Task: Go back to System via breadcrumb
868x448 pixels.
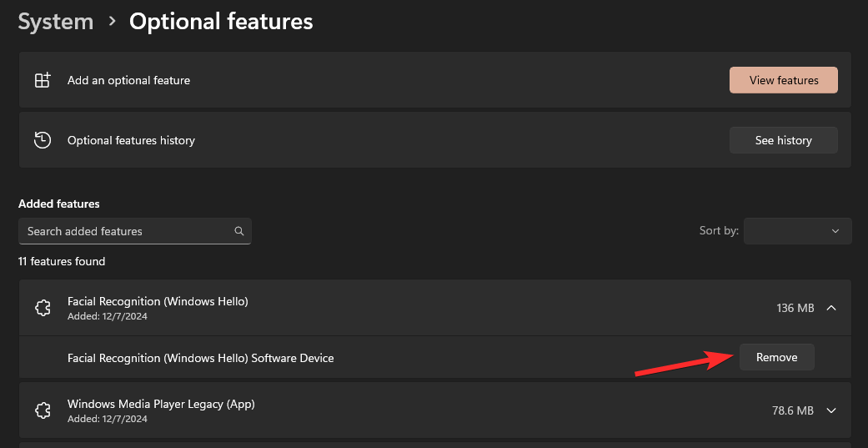Action: click(x=55, y=22)
